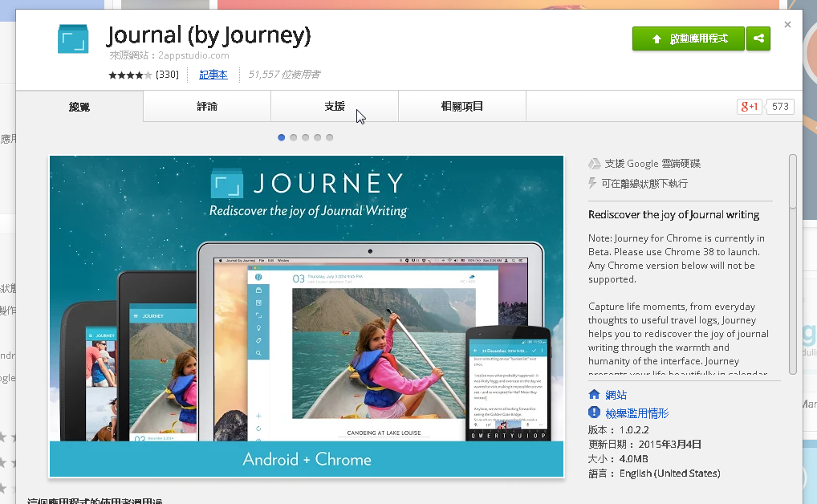Image resolution: width=817 pixels, height=504 pixels.
Task: Click the Google Drive support icon
Action: [x=595, y=164]
